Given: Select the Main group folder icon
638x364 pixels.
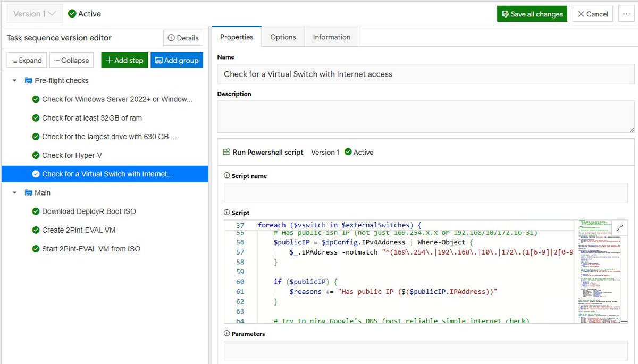Looking at the screenshot, I should pyautogui.click(x=29, y=193).
